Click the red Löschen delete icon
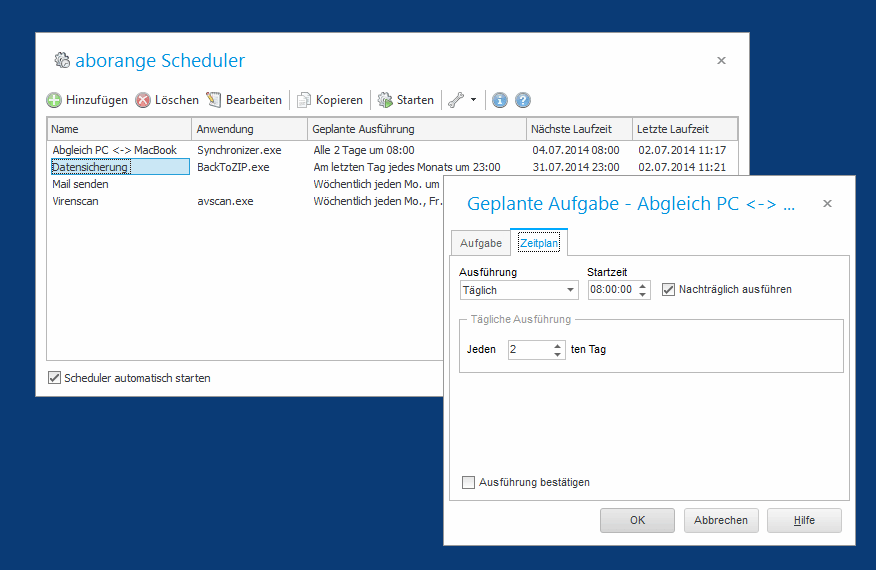Viewport: 876px width, 570px height. click(143, 100)
